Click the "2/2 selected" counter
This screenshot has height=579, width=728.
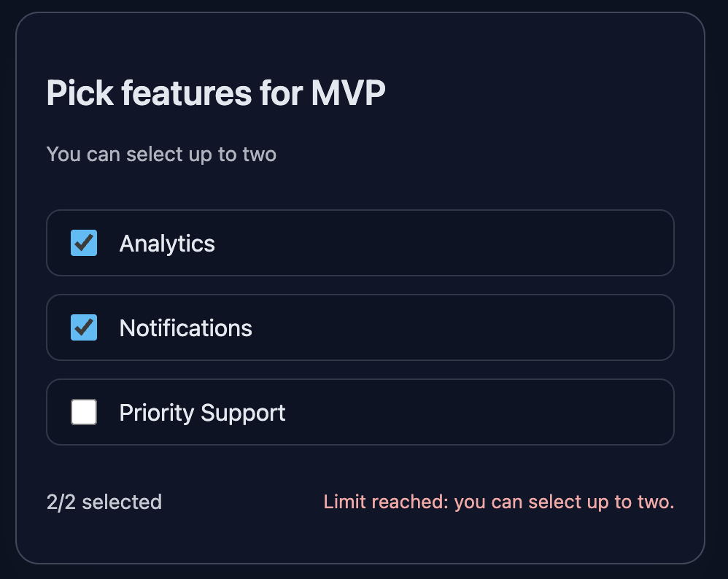104,502
